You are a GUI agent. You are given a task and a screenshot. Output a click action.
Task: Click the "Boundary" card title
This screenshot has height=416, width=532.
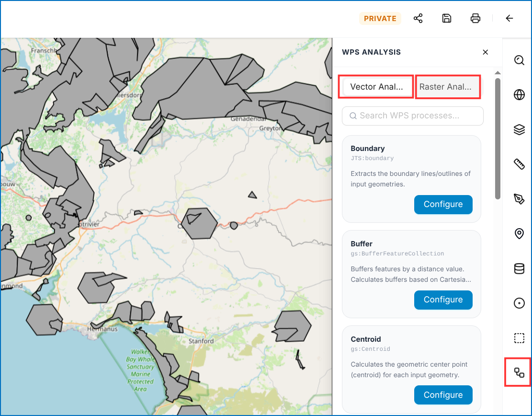(367, 149)
